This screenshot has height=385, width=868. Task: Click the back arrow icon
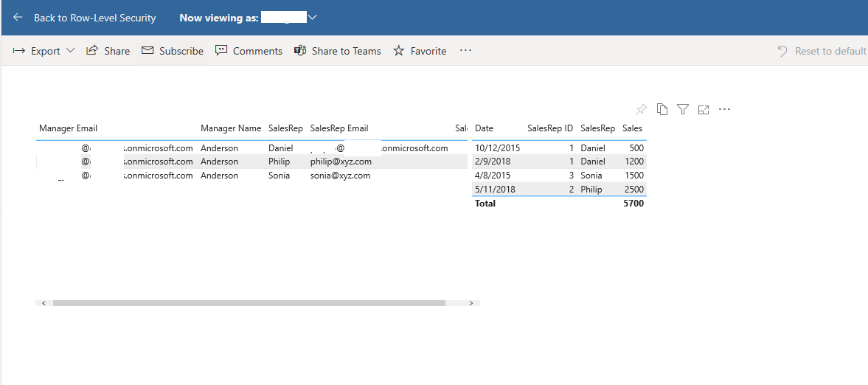[x=18, y=18]
